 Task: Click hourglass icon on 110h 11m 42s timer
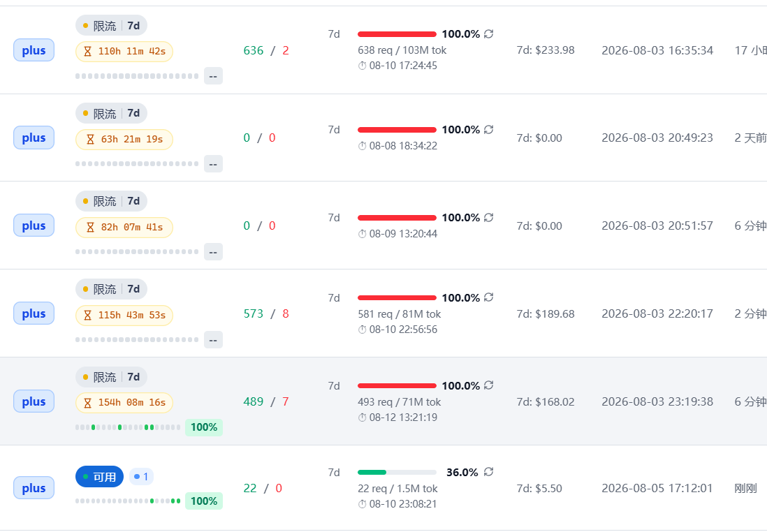pos(87,52)
